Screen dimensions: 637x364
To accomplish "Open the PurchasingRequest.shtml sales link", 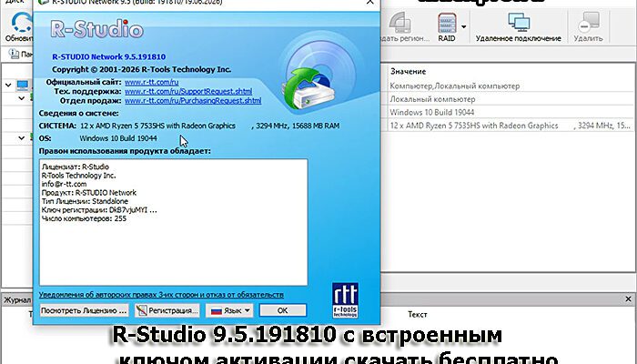I will pyautogui.click(x=193, y=101).
